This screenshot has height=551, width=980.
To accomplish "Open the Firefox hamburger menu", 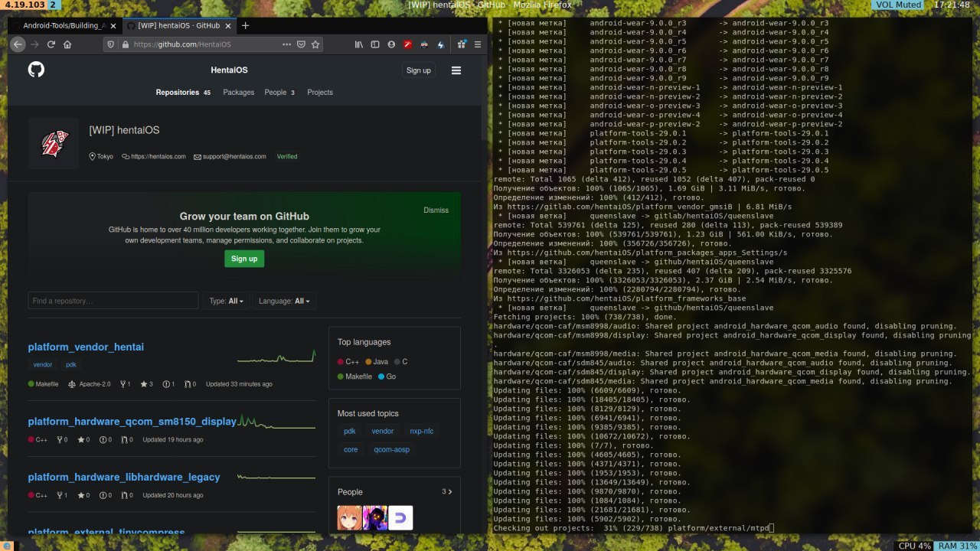I will [x=477, y=44].
